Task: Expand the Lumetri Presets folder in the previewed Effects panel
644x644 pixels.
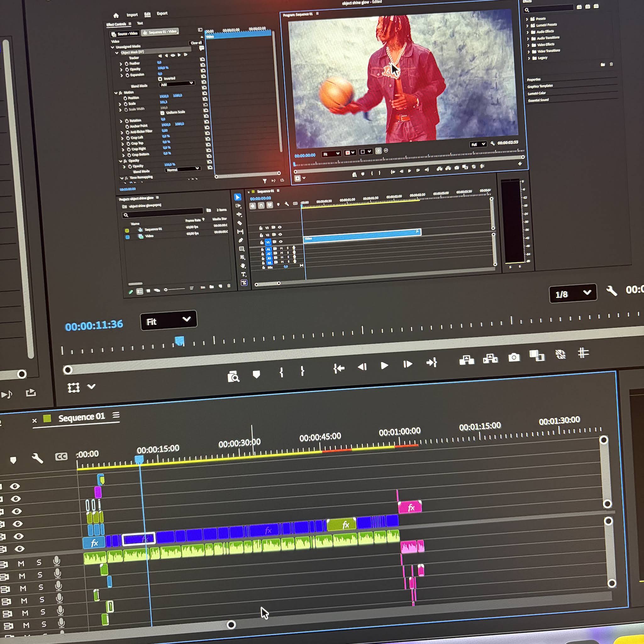Action: click(527, 26)
